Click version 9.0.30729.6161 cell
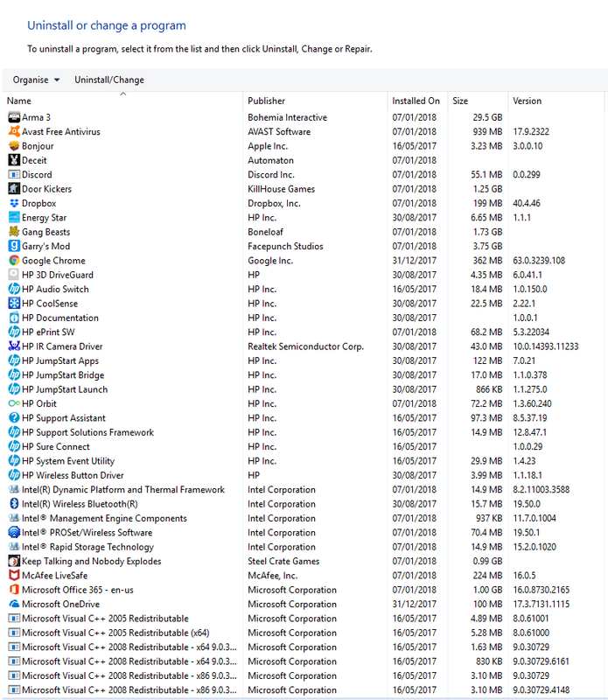The width and height of the screenshot is (608, 700). [541, 661]
